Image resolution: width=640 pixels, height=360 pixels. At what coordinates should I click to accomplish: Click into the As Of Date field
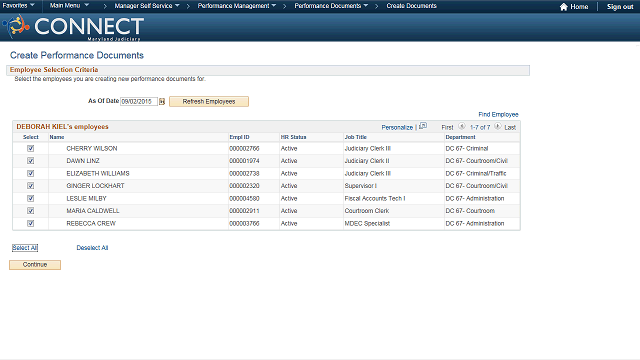coord(139,102)
